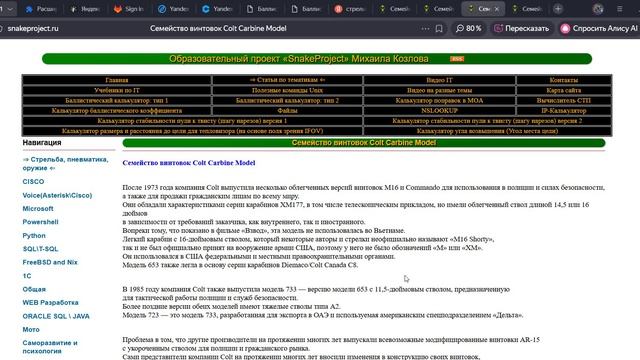Open Баллистический калькулятор: тип 1
Image resolution: width=640 pixels, height=360 pixels.
tap(117, 100)
